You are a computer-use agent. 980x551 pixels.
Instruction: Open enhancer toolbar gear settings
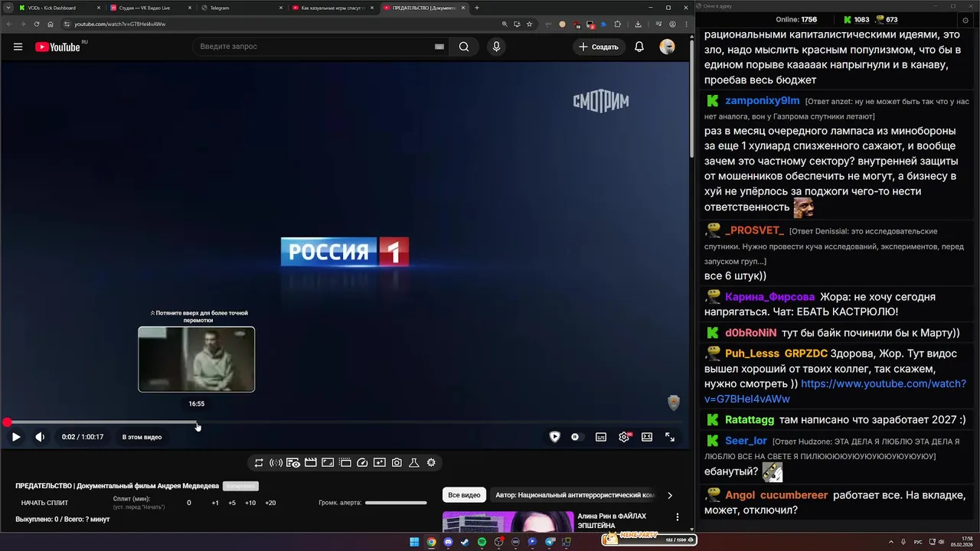click(431, 462)
